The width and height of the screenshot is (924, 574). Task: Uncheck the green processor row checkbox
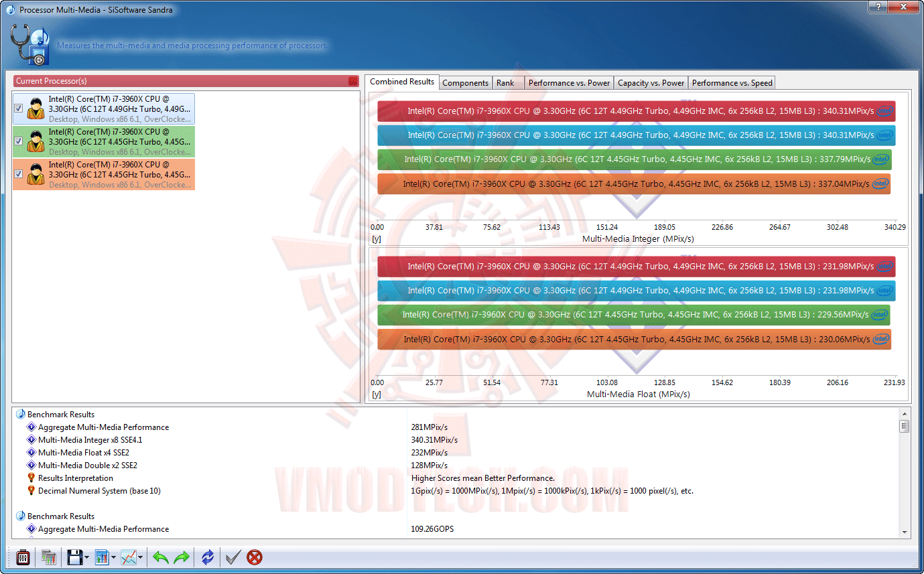point(19,141)
